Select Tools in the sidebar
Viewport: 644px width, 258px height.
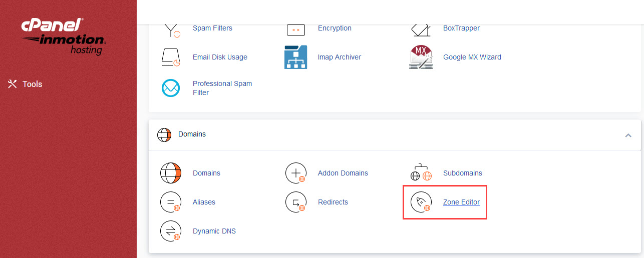click(25, 84)
